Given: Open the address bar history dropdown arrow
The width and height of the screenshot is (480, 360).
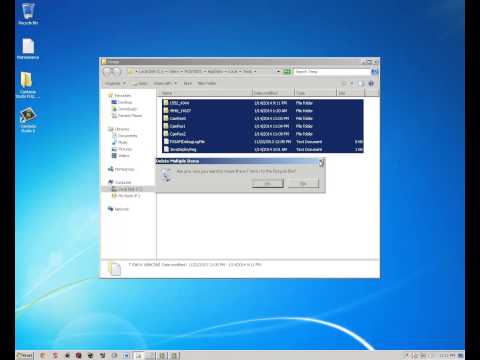Looking at the screenshot, I should pyautogui.click(x=278, y=72).
